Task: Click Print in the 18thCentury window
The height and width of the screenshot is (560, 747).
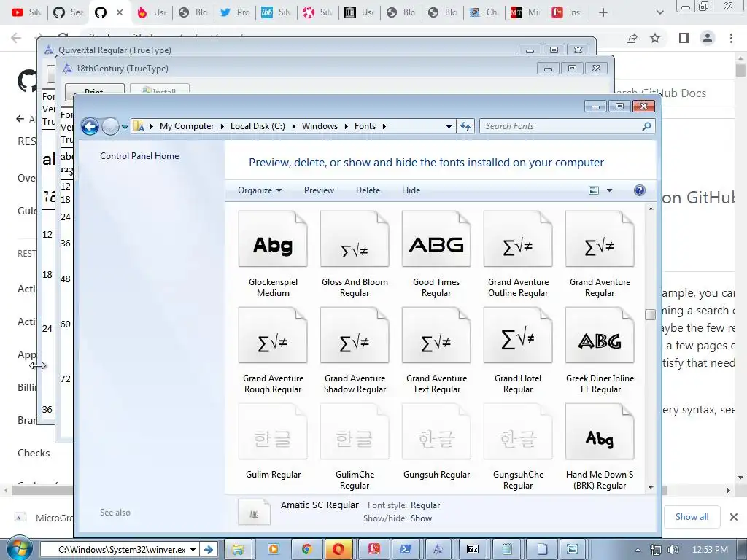Action: [94, 90]
